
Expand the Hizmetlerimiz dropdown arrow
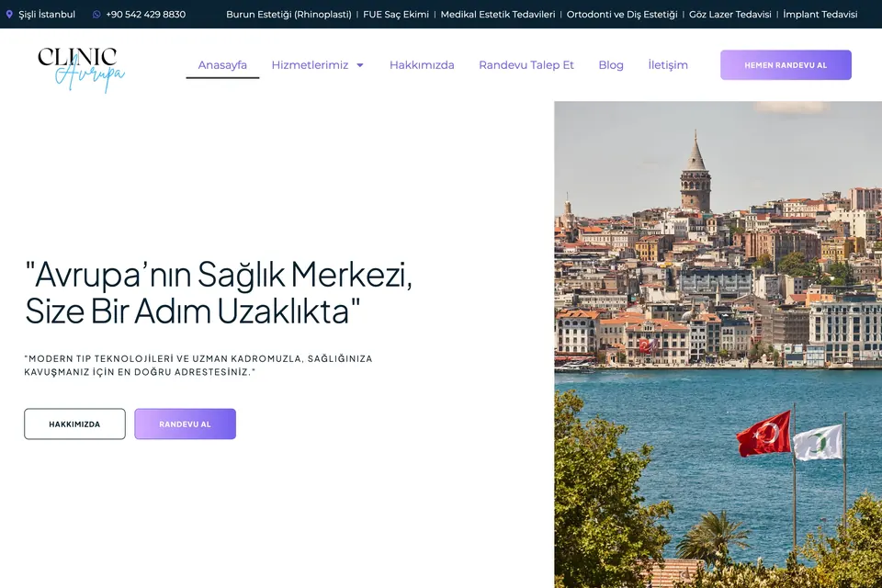click(360, 65)
